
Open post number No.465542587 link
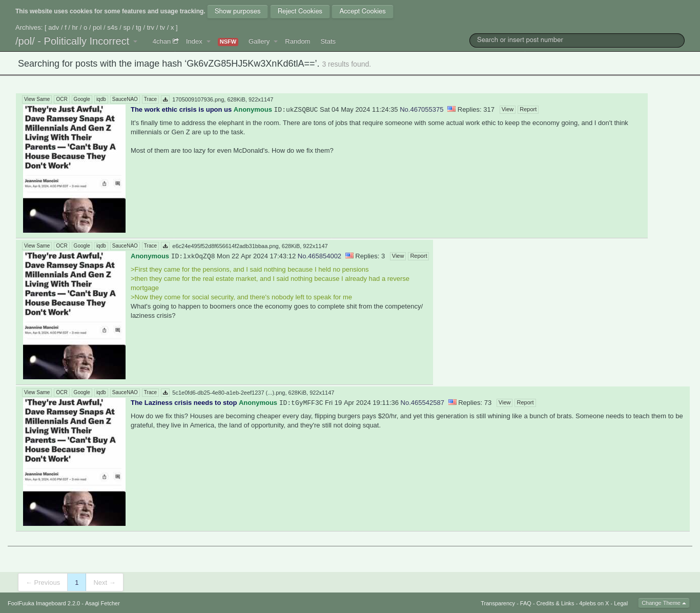point(422,403)
